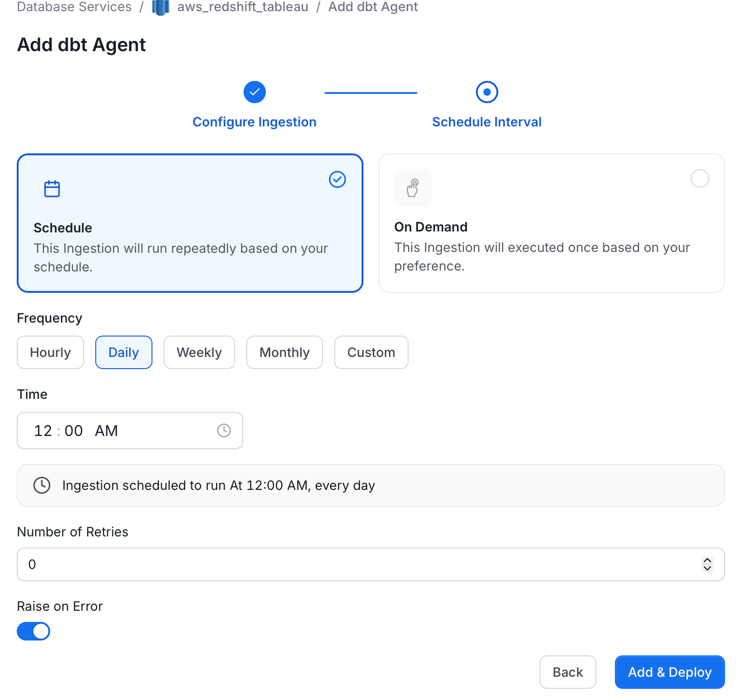Toggle the Schedule card selected checkmark
This screenshot has height=700, width=739.
click(x=337, y=179)
